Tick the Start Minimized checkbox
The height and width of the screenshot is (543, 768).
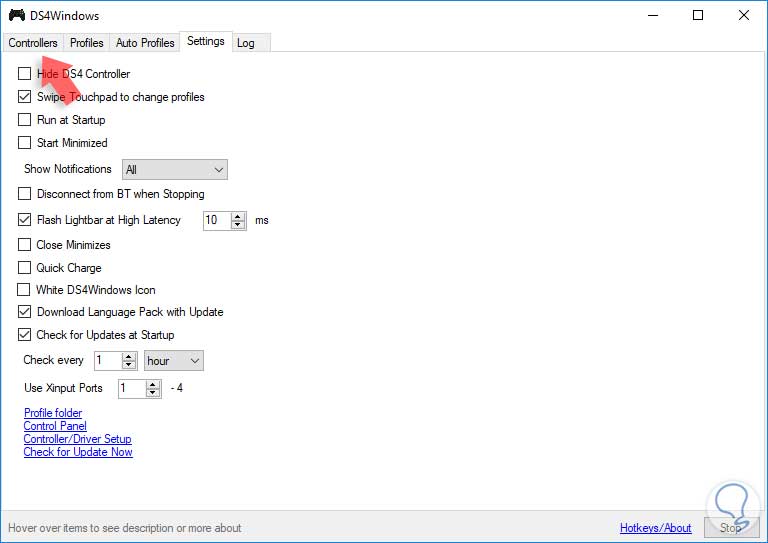point(24,142)
